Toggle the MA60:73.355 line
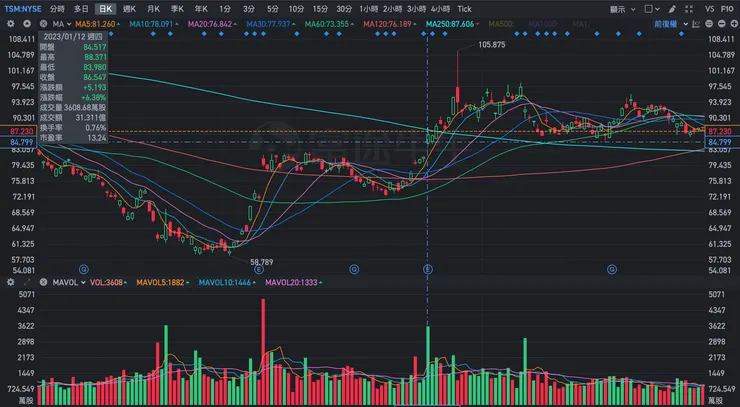Screen dimensions: 740x407 click(x=329, y=24)
